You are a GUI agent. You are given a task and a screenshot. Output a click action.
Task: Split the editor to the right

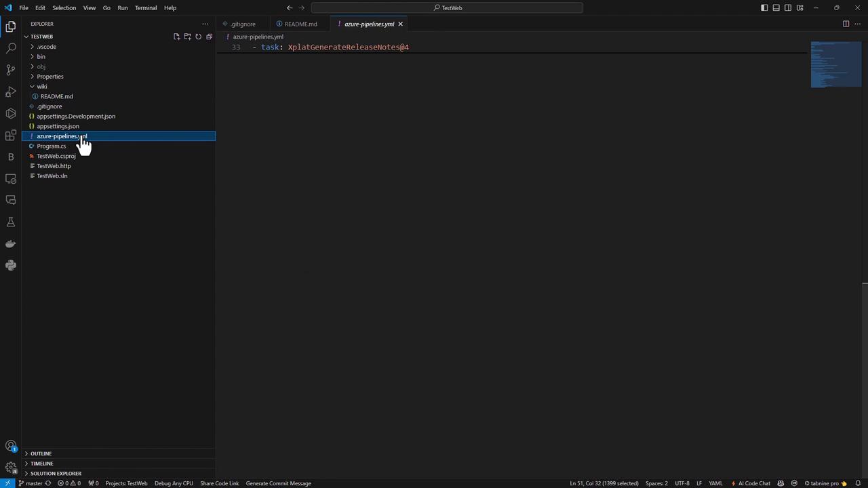point(846,24)
